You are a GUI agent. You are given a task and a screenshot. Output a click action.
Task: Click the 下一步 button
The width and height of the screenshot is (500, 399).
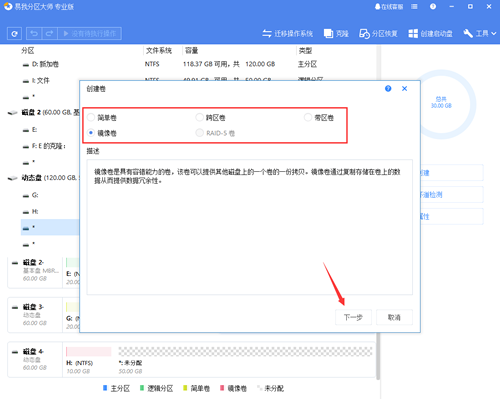coord(353,317)
